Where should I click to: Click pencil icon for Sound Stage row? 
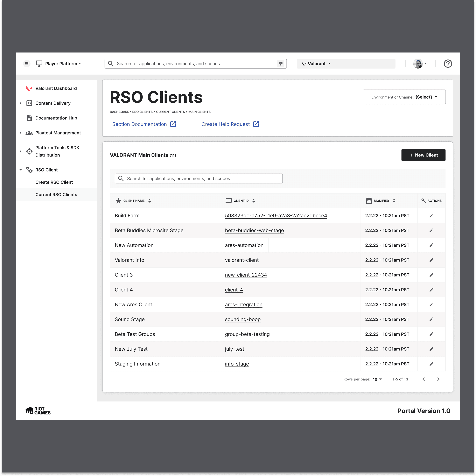[x=431, y=319]
